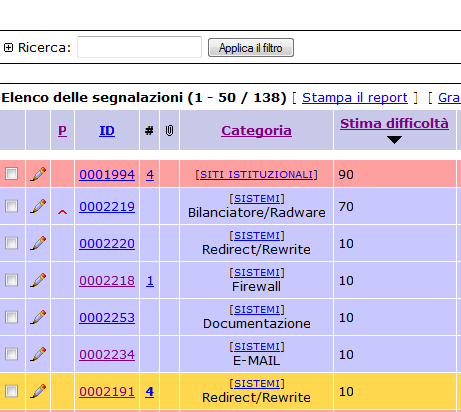Focus the Ricerca search text field
Screen dimensions: 461x412
click(139, 47)
